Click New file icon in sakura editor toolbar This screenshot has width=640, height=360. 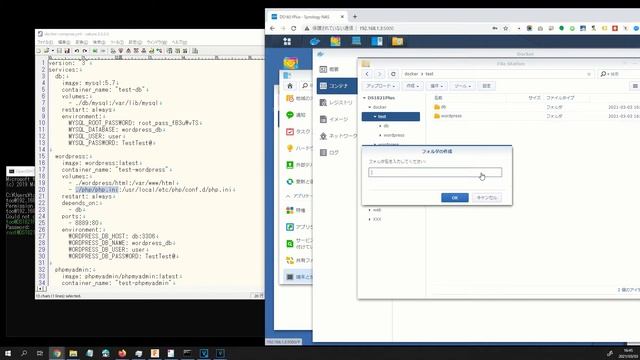[x=39, y=51]
